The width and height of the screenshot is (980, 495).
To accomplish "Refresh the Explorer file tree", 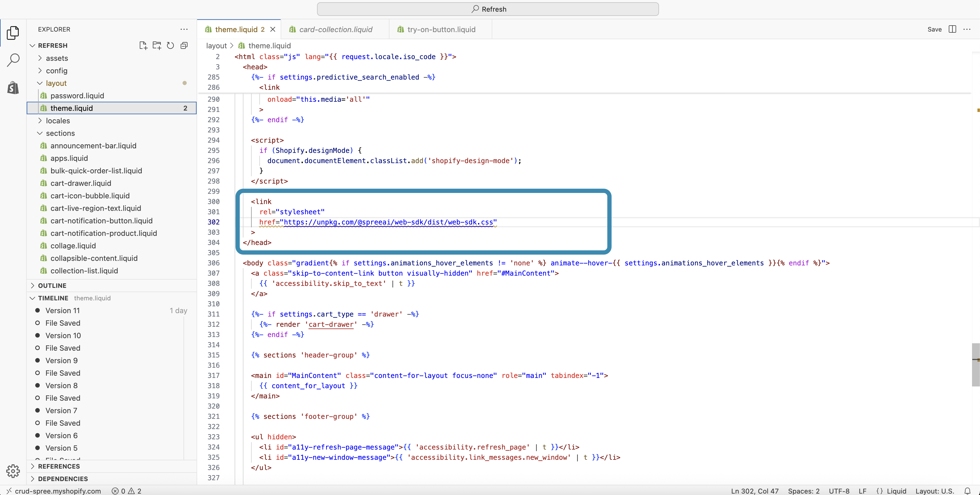I will coord(170,46).
